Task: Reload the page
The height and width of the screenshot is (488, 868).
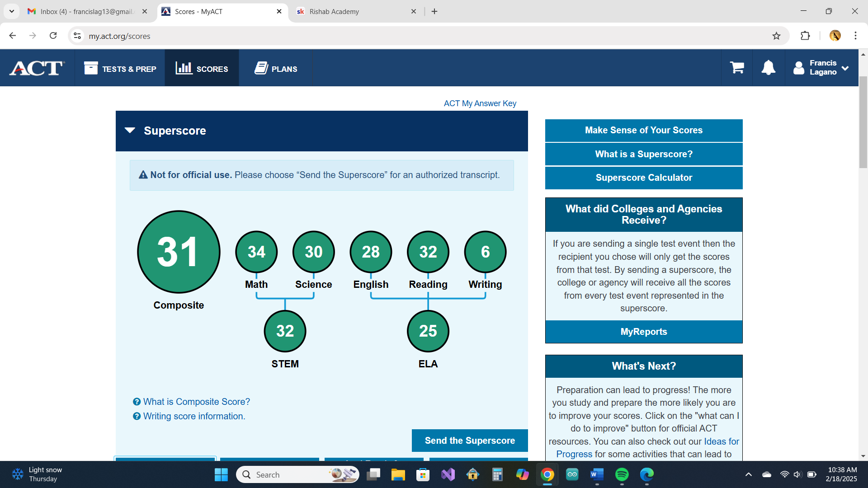Action: click(53, 36)
